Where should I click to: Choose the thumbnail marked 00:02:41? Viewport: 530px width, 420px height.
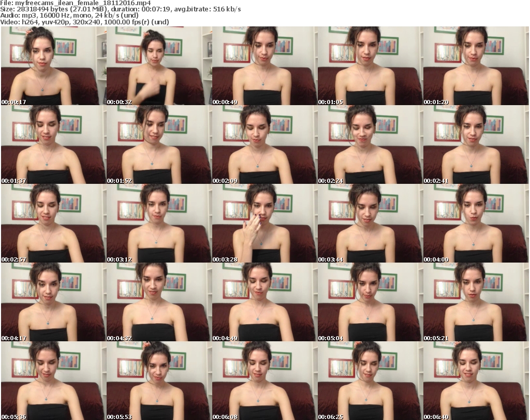[x=476, y=144]
